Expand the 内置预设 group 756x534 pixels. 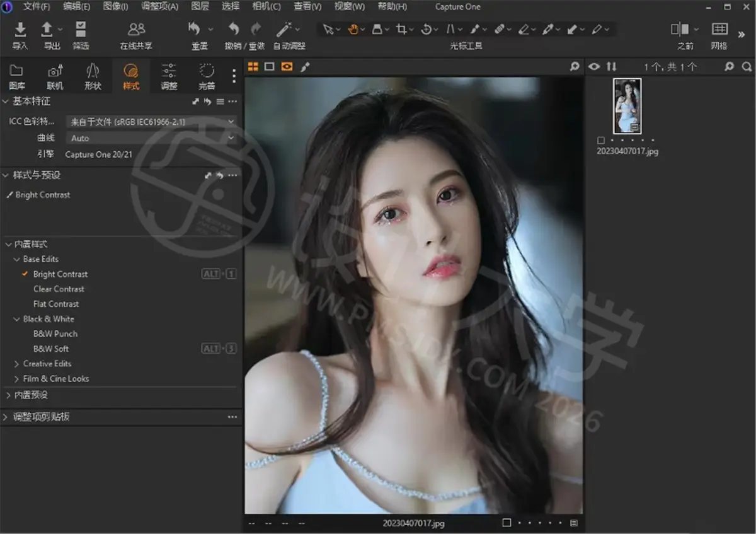8,395
